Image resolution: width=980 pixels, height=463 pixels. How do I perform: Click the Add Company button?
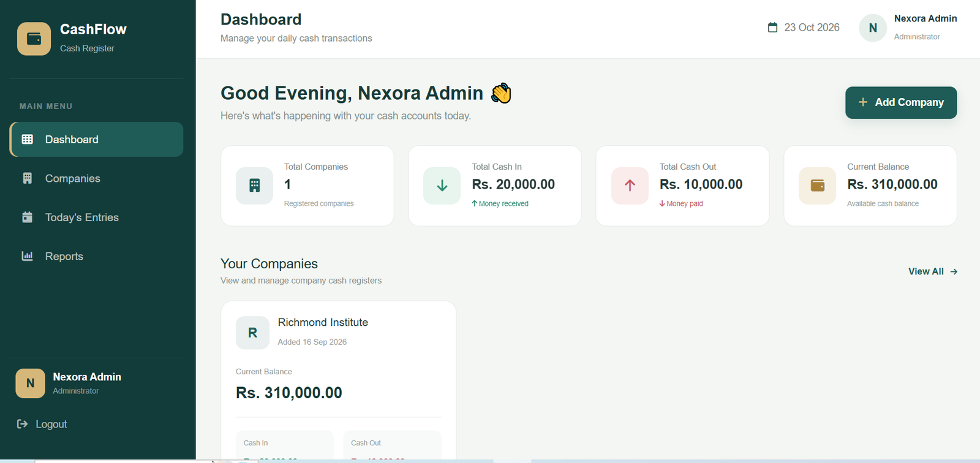[901, 102]
